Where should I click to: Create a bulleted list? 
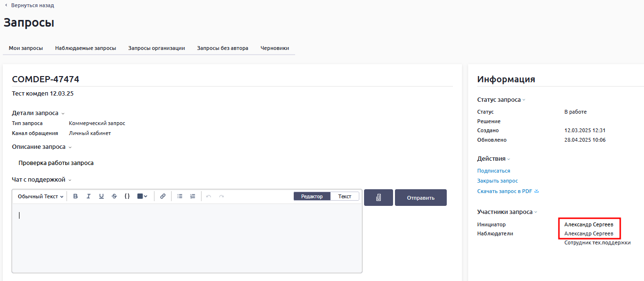click(180, 196)
